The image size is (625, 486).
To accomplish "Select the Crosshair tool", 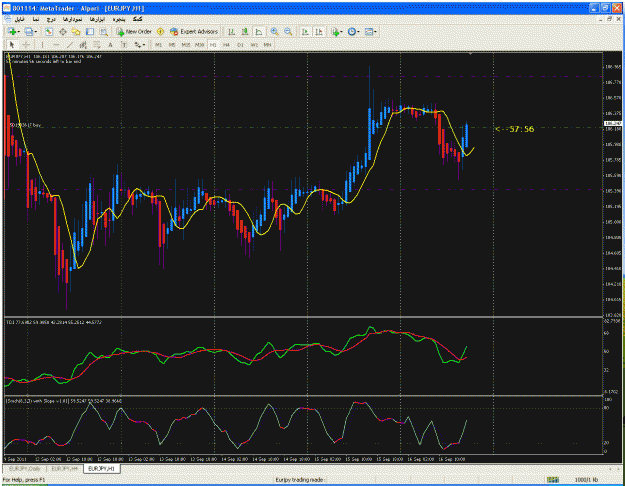I will pyautogui.click(x=26, y=45).
